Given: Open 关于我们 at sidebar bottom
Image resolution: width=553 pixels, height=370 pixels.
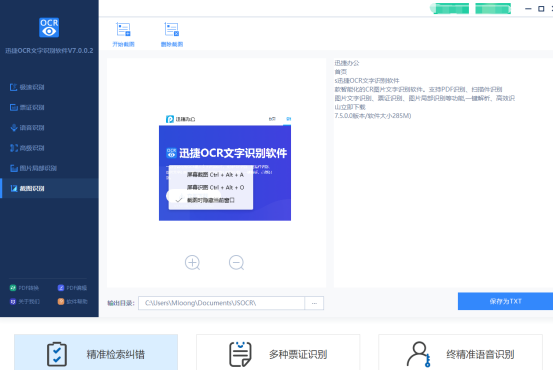Looking at the screenshot, I should (x=25, y=302).
